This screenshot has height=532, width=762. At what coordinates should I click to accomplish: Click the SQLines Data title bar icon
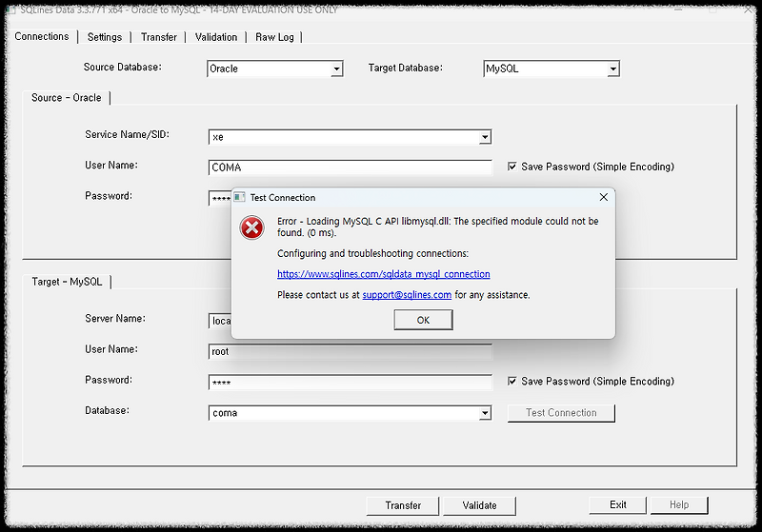[x=11, y=10]
